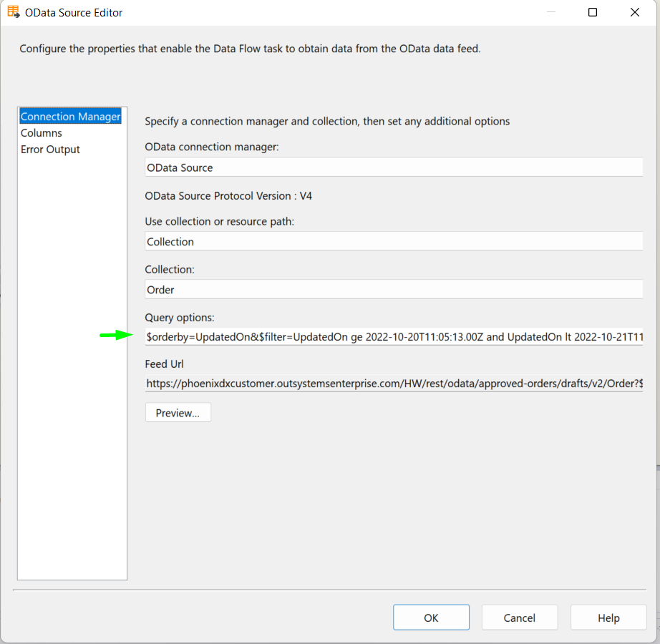Open the Collection dropdown showing Order
Image resolution: width=660 pixels, height=644 pixels.
[394, 289]
